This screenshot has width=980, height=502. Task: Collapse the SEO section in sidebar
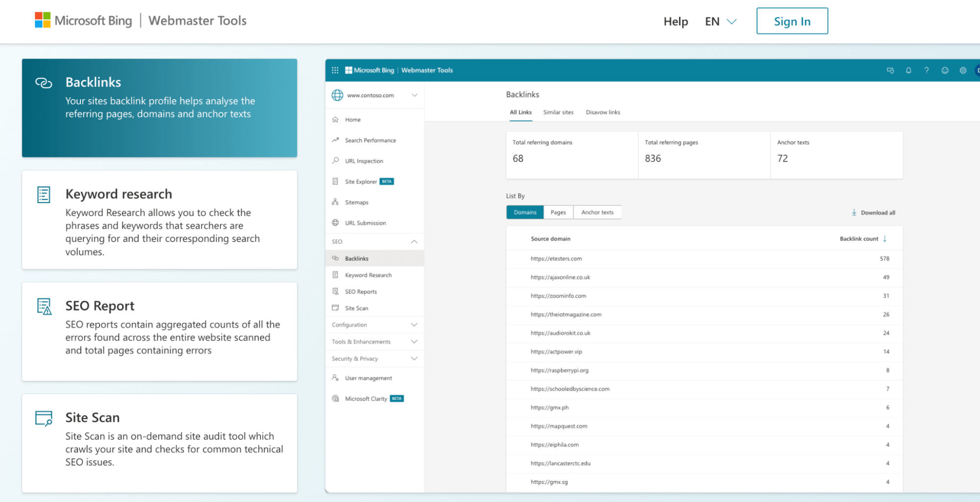click(414, 241)
